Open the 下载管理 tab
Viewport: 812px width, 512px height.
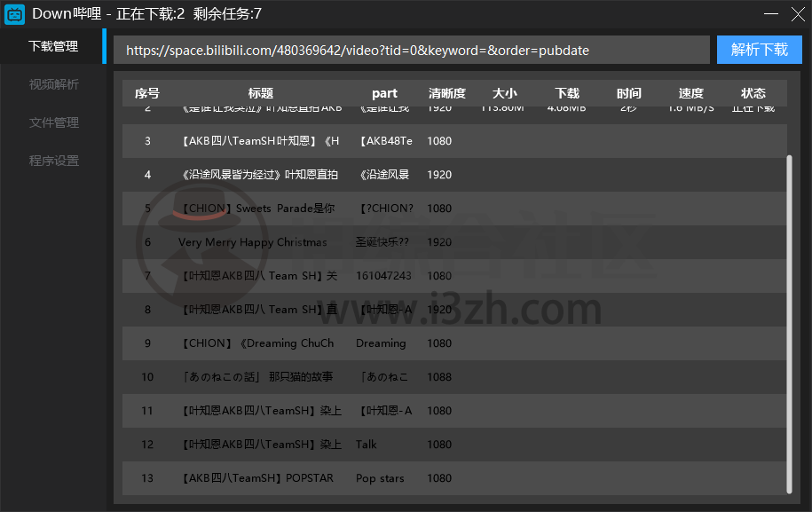pos(53,46)
